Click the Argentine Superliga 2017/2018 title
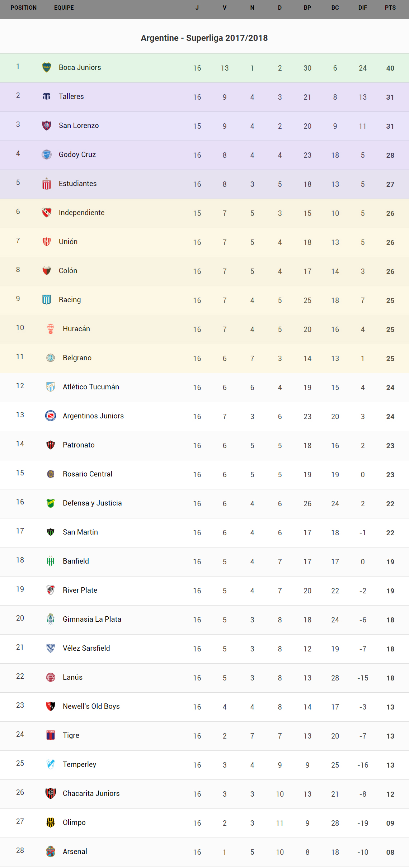Viewport: 409px width, 868px height. point(204,38)
